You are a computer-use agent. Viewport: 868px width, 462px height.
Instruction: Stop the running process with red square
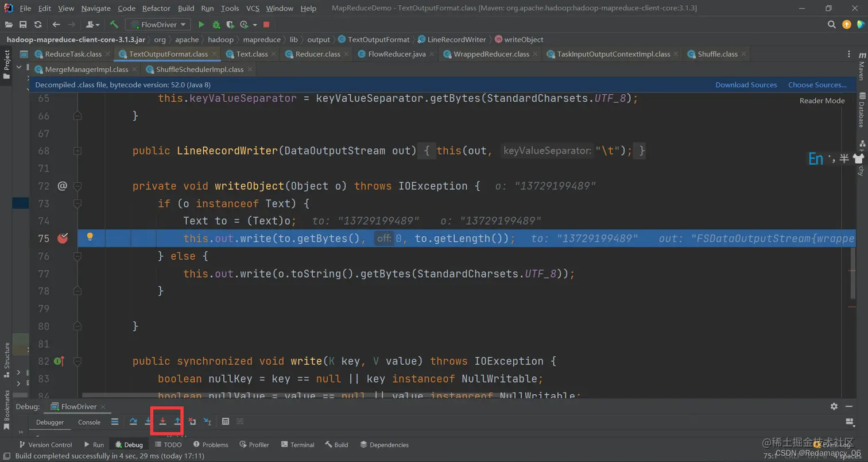266,25
